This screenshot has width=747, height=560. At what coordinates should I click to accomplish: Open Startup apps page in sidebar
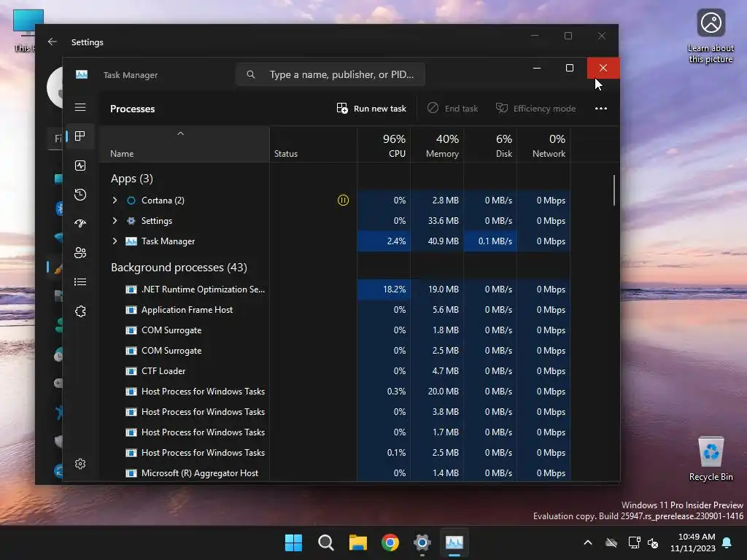pyautogui.click(x=80, y=223)
